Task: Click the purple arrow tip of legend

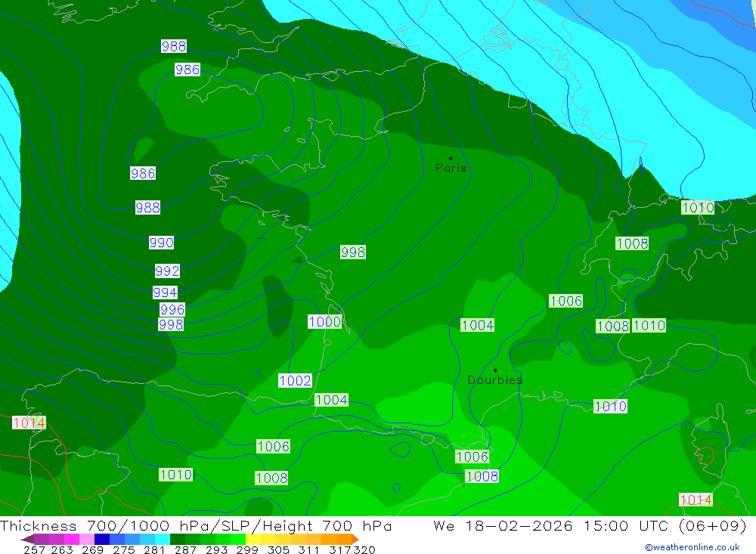Action: tap(27, 539)
